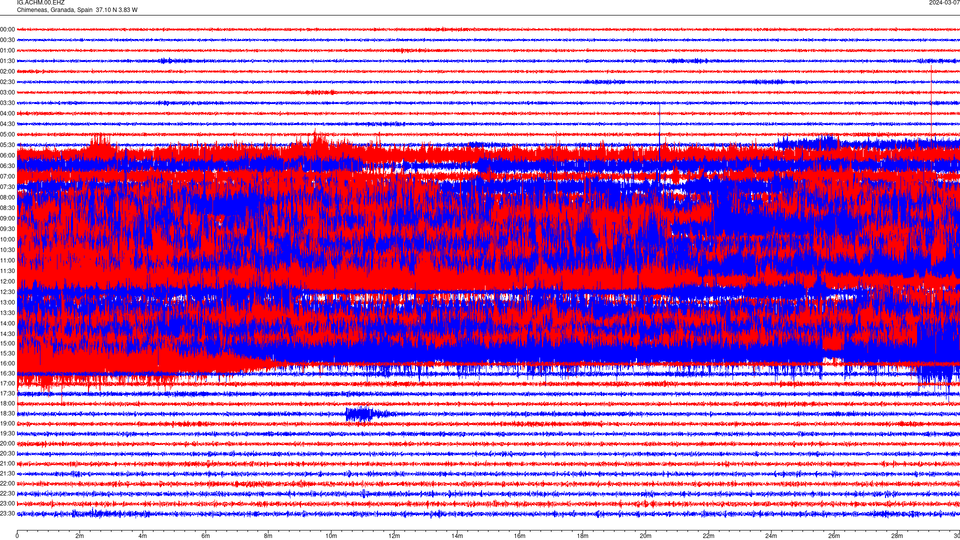
Task: Select the '11:00' time label
Action: [8, 260]
